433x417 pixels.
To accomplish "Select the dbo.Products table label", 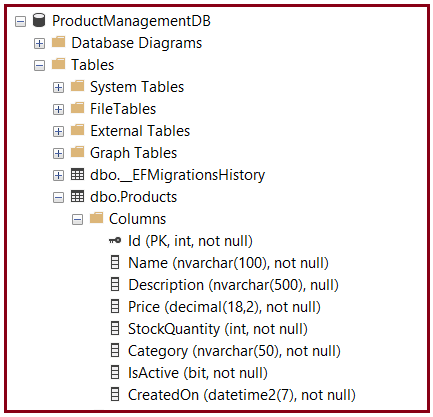I will point(133,197).
